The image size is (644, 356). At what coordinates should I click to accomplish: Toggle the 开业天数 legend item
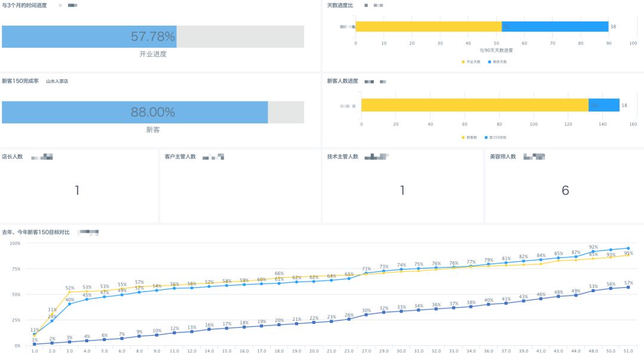[471, 62]
